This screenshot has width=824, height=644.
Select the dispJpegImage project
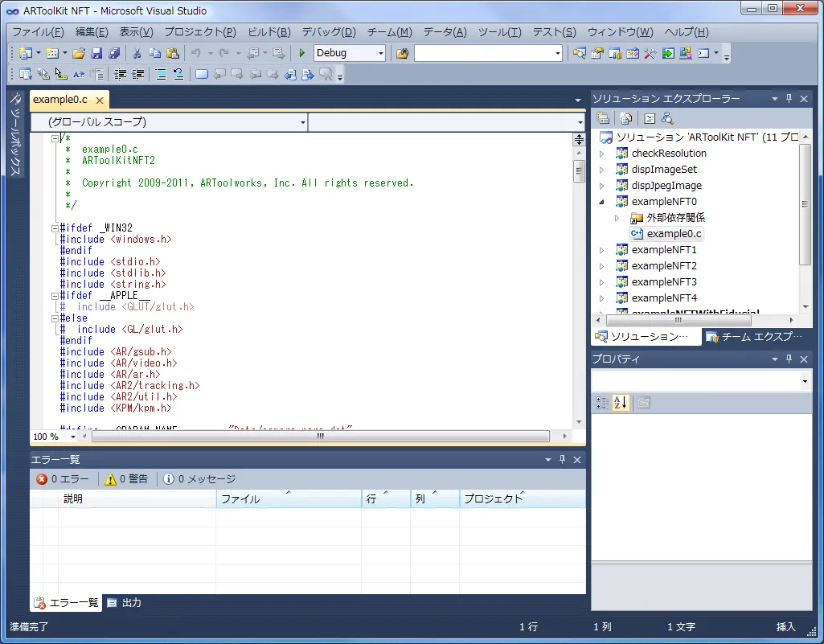pos(666,186)
